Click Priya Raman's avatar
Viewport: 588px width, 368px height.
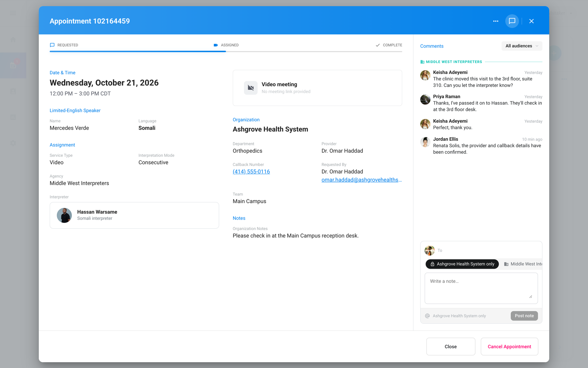click(425, 99)
